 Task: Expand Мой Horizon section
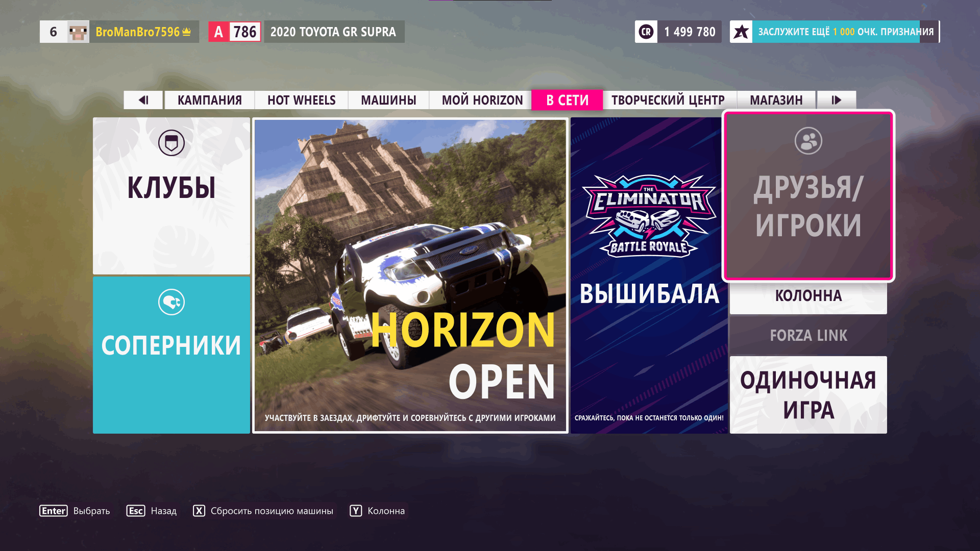tap(482, 99)
